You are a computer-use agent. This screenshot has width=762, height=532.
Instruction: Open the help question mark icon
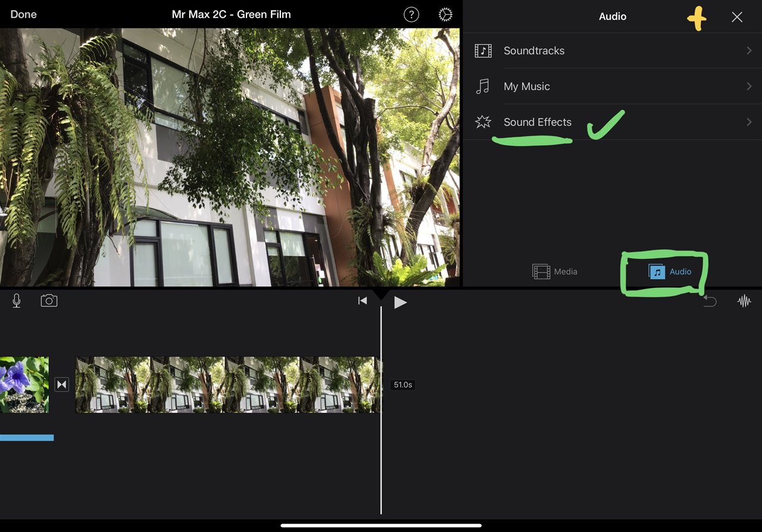pyautogui.click(x=411, y=15)
